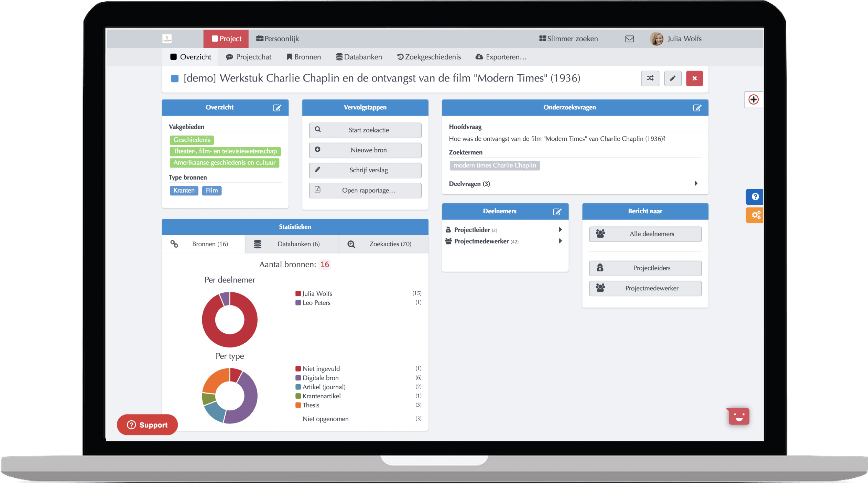Open Julia Wolfs profile avatar
The width and height of the screenshot is (868, 484).
point(657,39)
